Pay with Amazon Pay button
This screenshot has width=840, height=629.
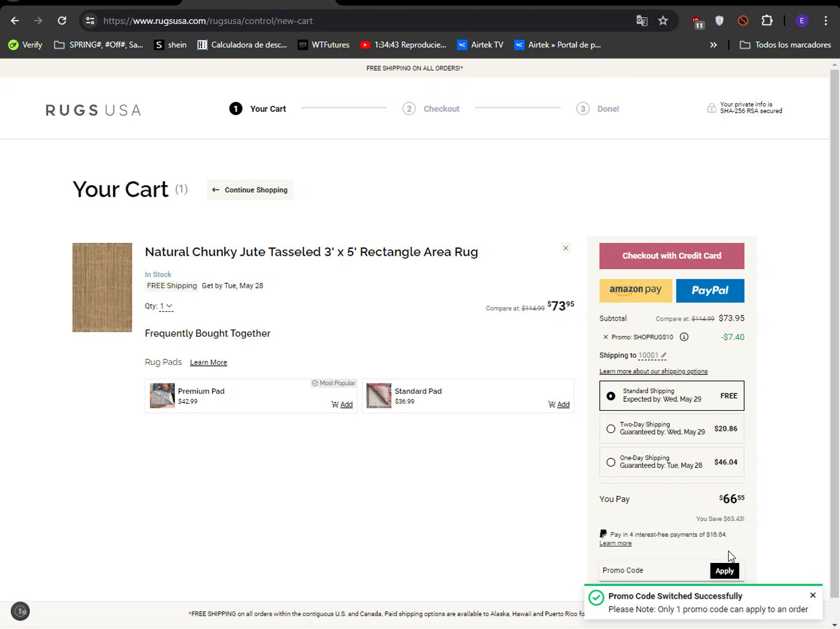[636, 290]
